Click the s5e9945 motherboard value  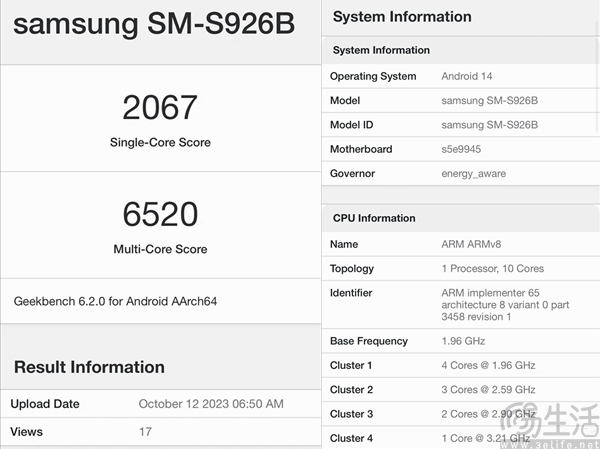pos(464,149)
